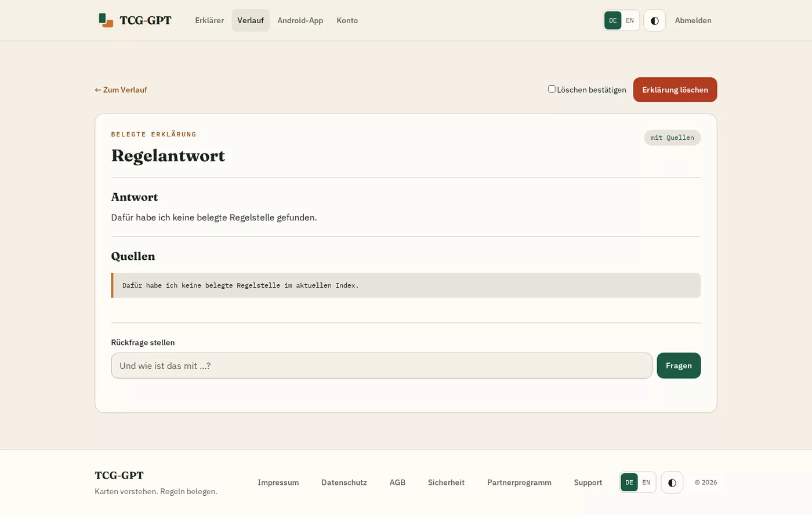Viewport: 812px width, 515px height.
Task: Open the Erklärer nav item
Action: coord(209,20)
